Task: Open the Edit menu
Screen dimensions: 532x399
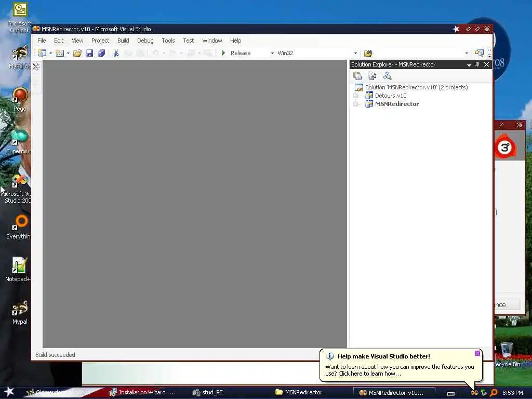Action: (59, 41)
